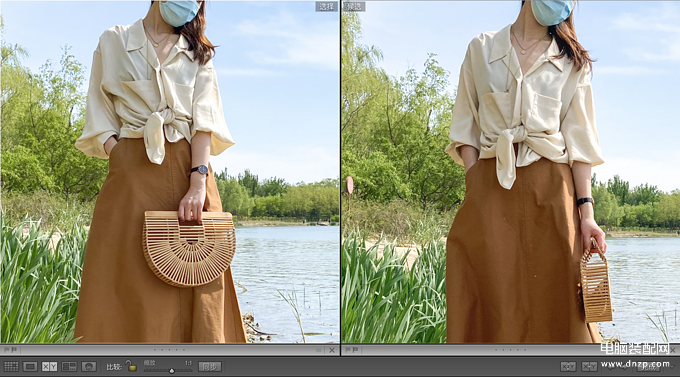Flag the Select photo as picked
Image resolution: width=680 pixels, height=377 pixels.
pos(6,350)
